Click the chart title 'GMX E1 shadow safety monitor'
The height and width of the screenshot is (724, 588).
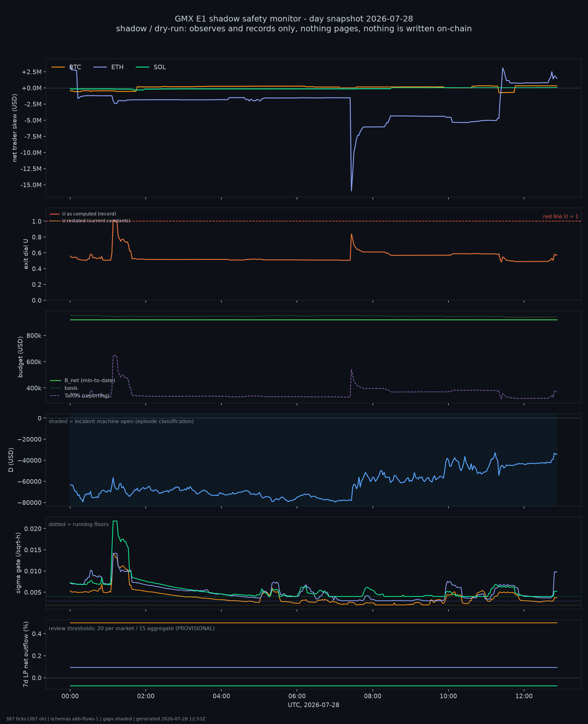pos(294,19)
